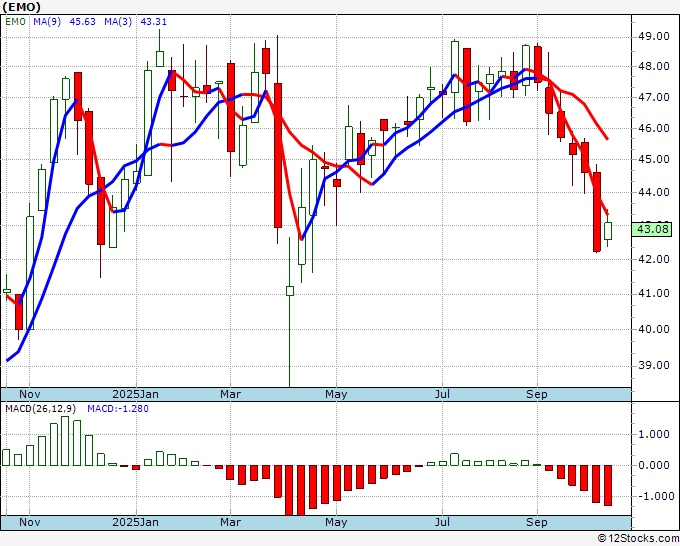Click Mar on the MACD panel axis
The height and width of the screenshot is (546, 680).
(x=230, y=522)
